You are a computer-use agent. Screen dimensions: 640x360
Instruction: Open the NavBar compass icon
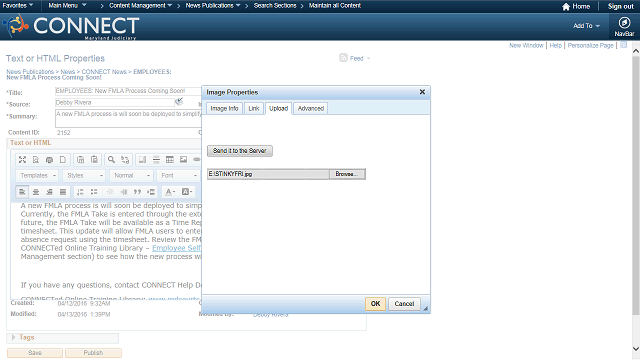pos(624,23)
